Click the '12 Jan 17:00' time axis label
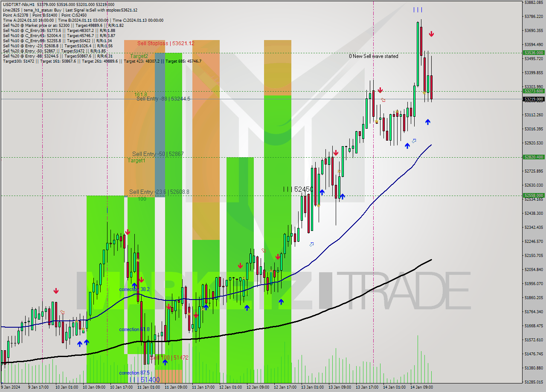The width and height of the screenshot is (546, 392). click(x=285, y=387)
